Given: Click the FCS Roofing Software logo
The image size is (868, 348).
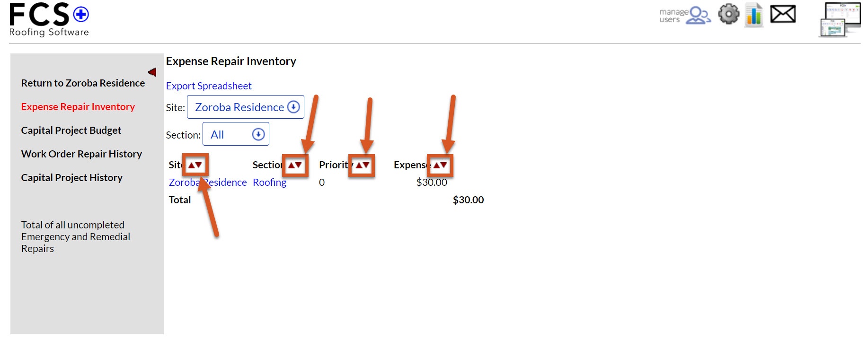Looking at the screenshot, I should 49,19.
